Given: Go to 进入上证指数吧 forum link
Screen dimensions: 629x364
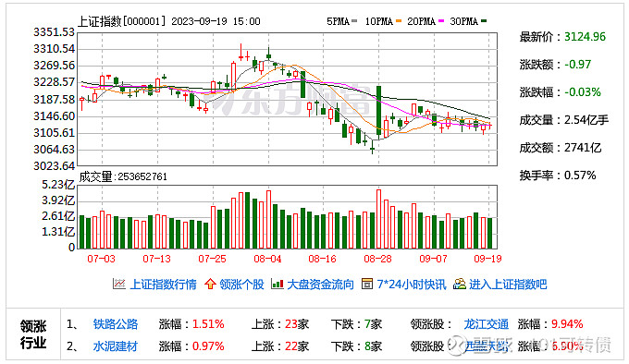Looking at the screenshot, I should point(508,285).
